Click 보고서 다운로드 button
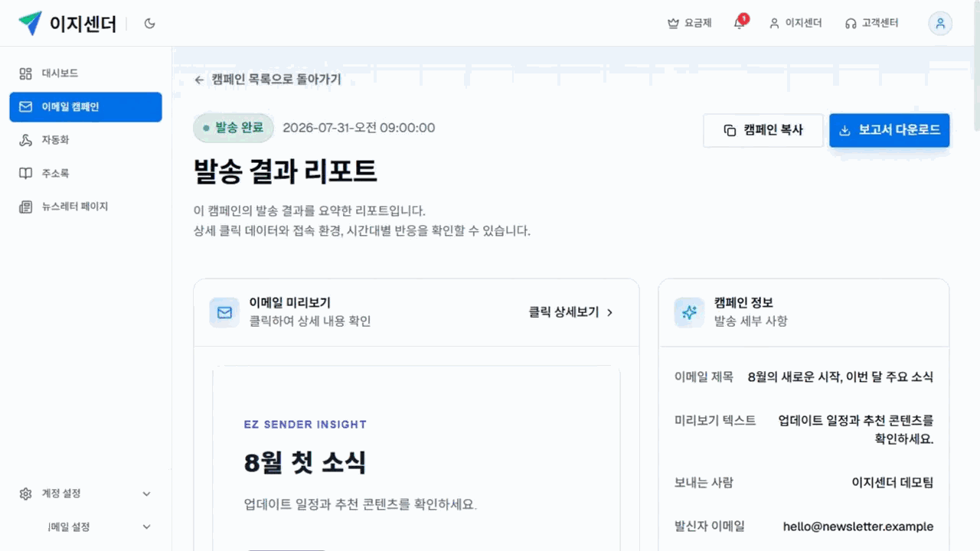The height and width of the screenshot is (551, 980). (x=890, y=131)
